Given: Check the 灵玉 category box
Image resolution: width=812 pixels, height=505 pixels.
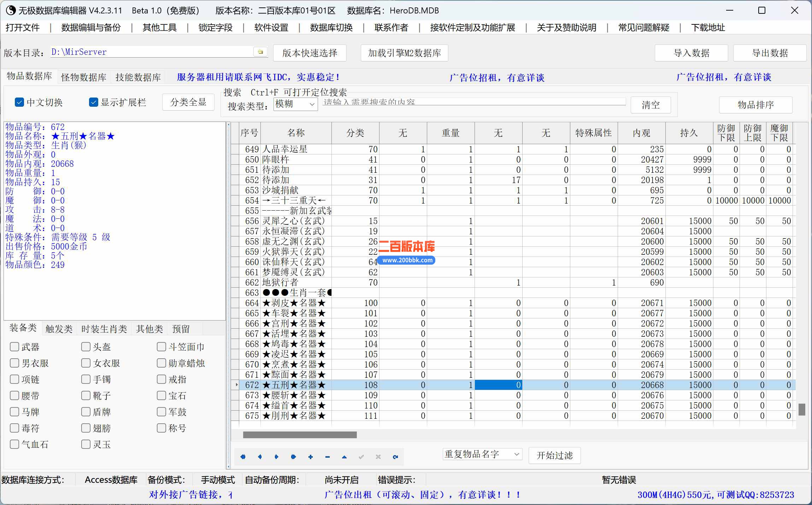Looking at the screenshot, I should [86, 444].
